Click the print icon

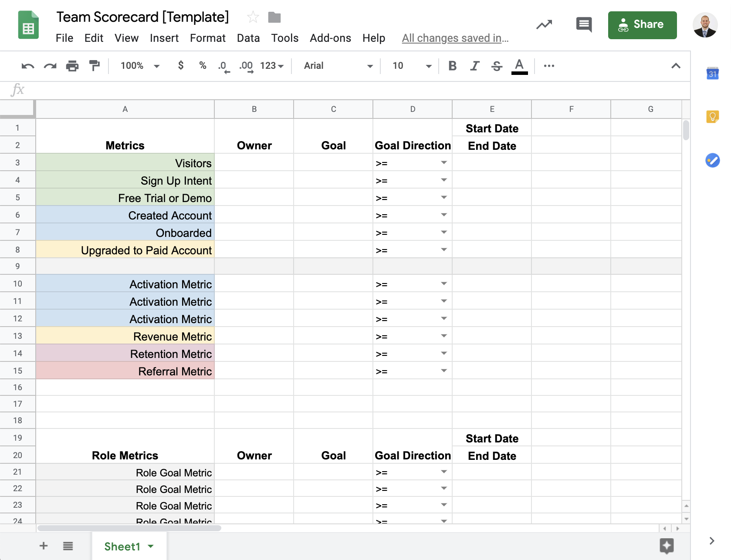click(72, 66)
